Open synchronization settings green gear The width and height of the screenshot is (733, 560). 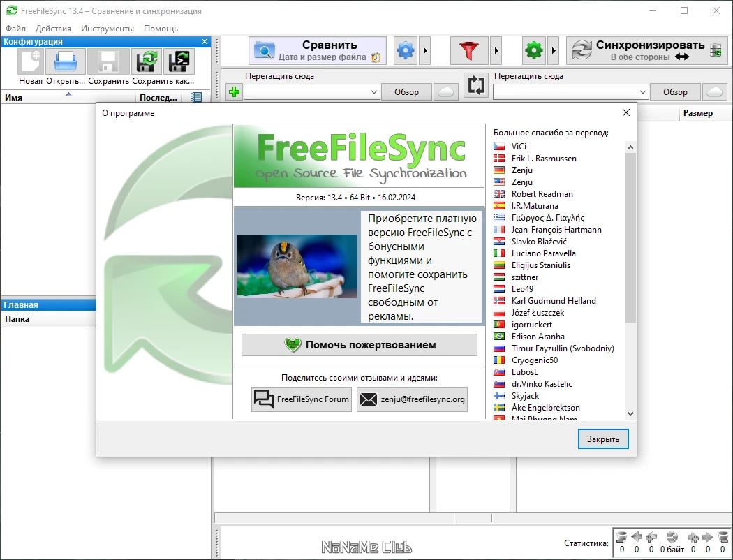[534, 50]
